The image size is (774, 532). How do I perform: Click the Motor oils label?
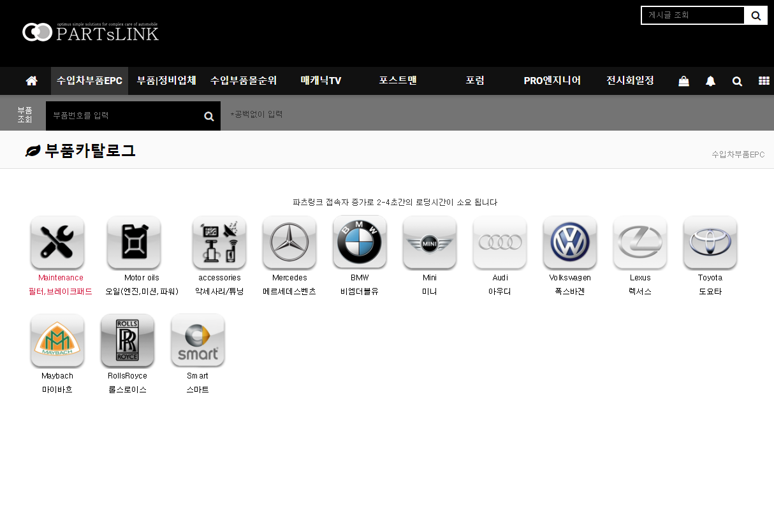[142, 278]
